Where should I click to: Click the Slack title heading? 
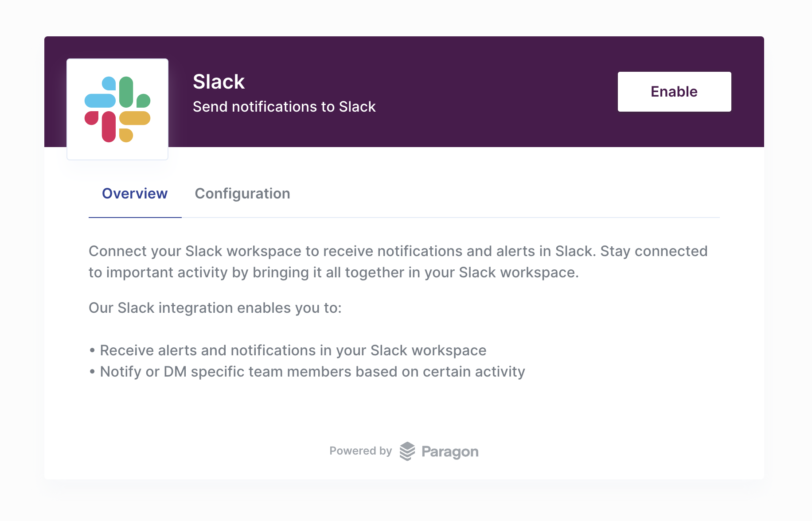[x=219, y=82]
